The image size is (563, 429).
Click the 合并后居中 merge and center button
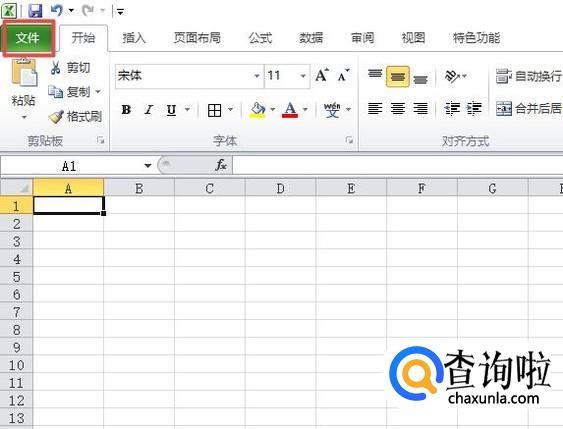(x=529, y=108)
